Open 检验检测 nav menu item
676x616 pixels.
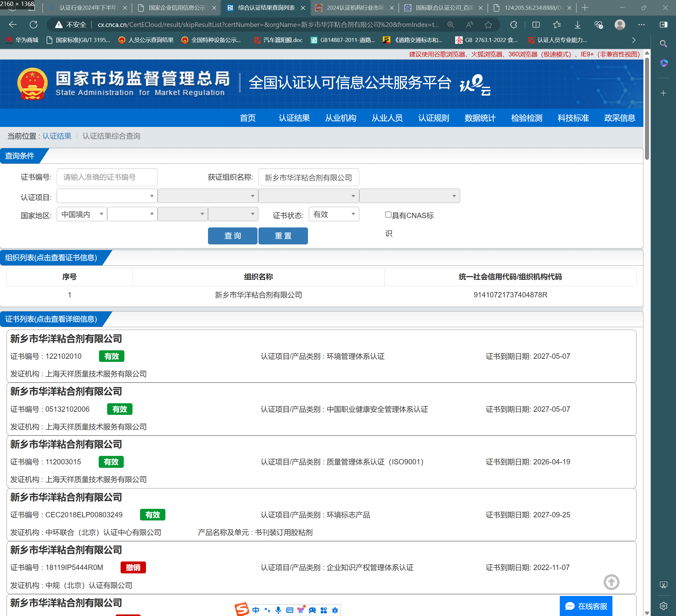click(527, 118)
